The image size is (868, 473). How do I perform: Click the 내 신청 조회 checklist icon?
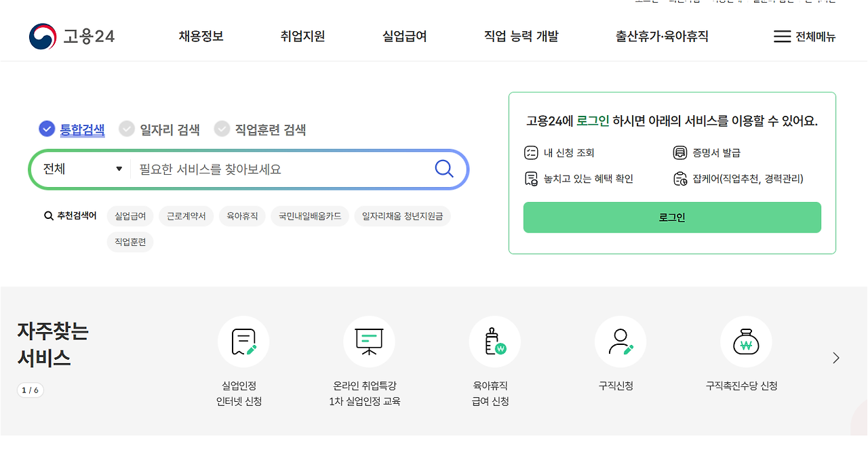click(x=531, y=152)
